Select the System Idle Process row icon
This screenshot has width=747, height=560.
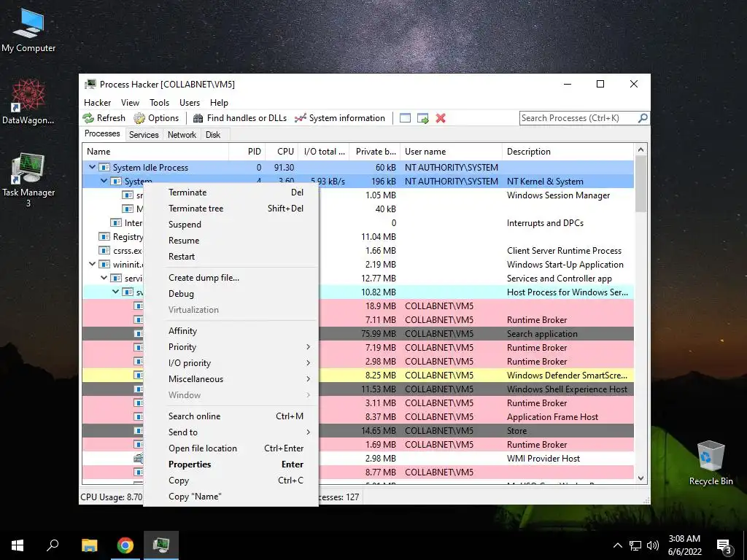(104, 168)
